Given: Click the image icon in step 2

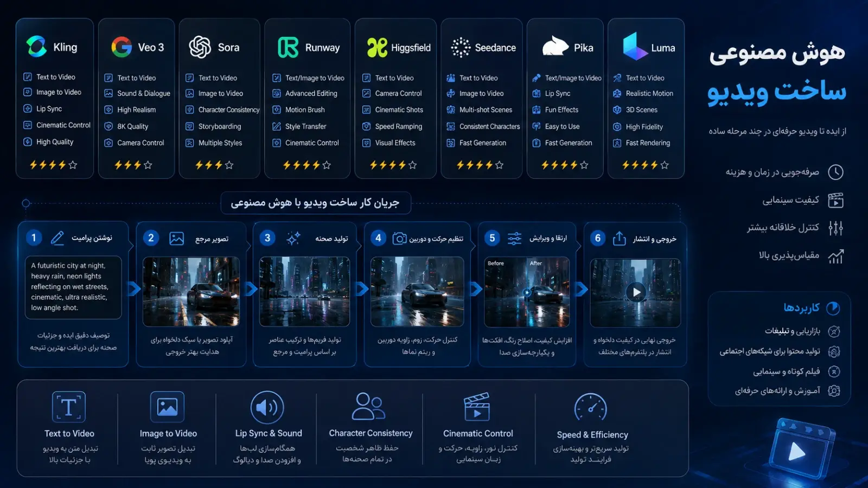Looking at the screenshot, I should (x=177, y=239).
